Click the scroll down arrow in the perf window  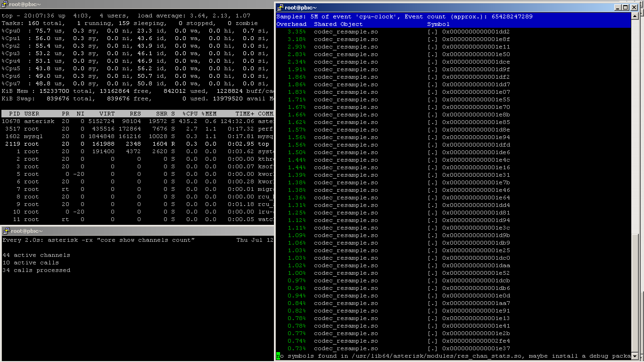(635, 356)
